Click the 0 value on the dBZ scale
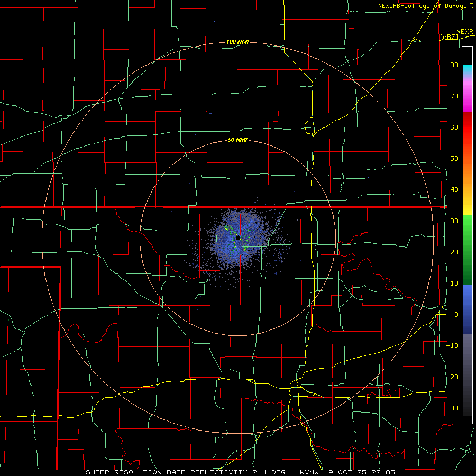The image size is (476, 476). tap(456, 315)
